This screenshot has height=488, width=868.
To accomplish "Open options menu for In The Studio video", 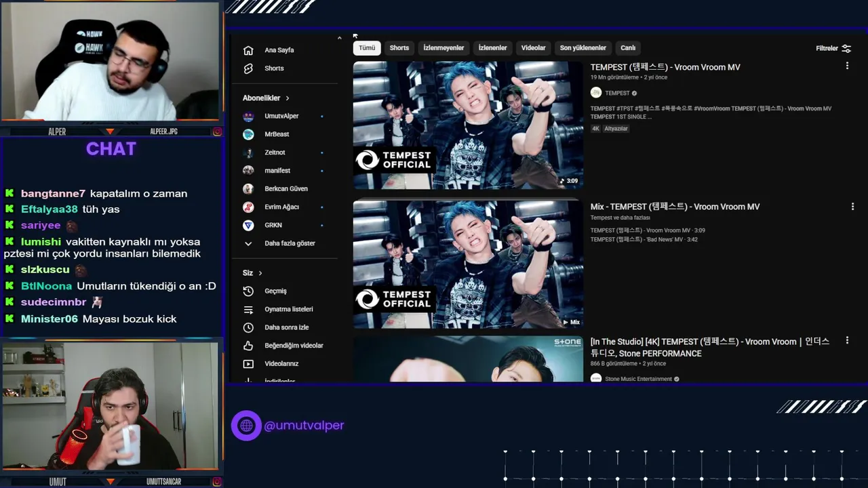I will coord(847,340).
